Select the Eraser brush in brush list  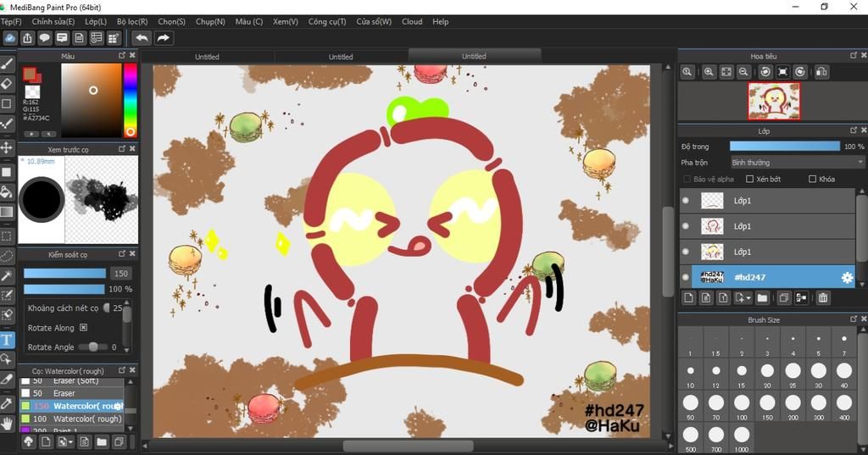tap(71, 393)
